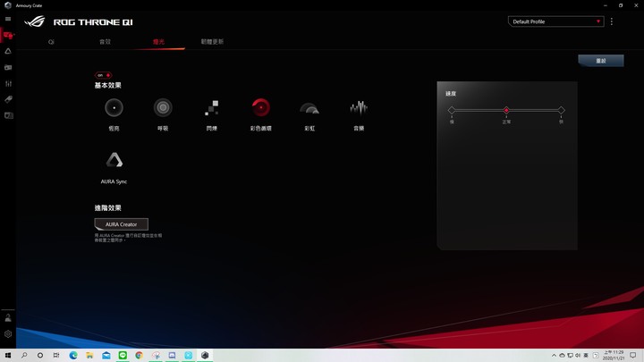The image size is (644, 362).
Task: Open the firmware update (韌體更新) tab
Action: [212, 42]
